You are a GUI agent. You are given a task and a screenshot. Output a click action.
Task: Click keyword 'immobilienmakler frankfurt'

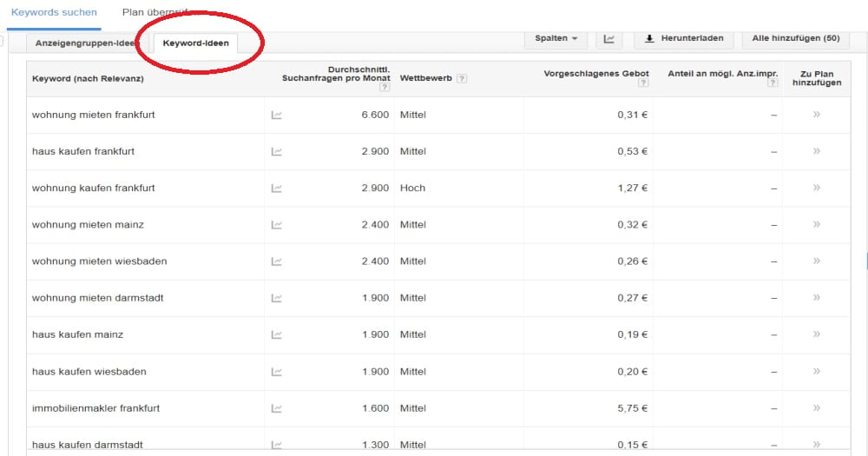point(95,408)
